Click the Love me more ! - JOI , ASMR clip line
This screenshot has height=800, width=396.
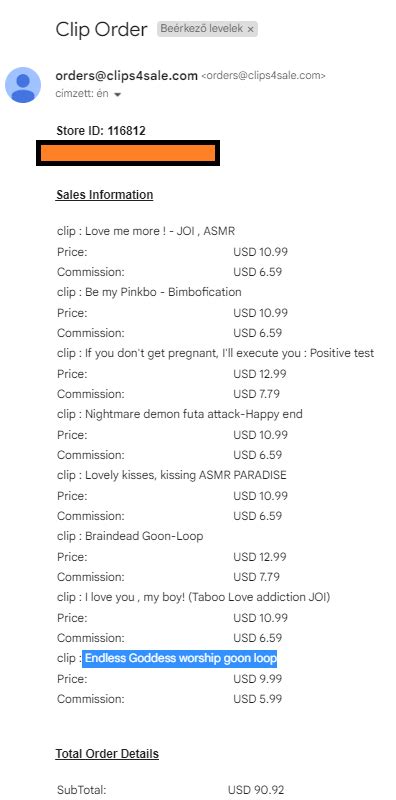[x=146, y=231]
